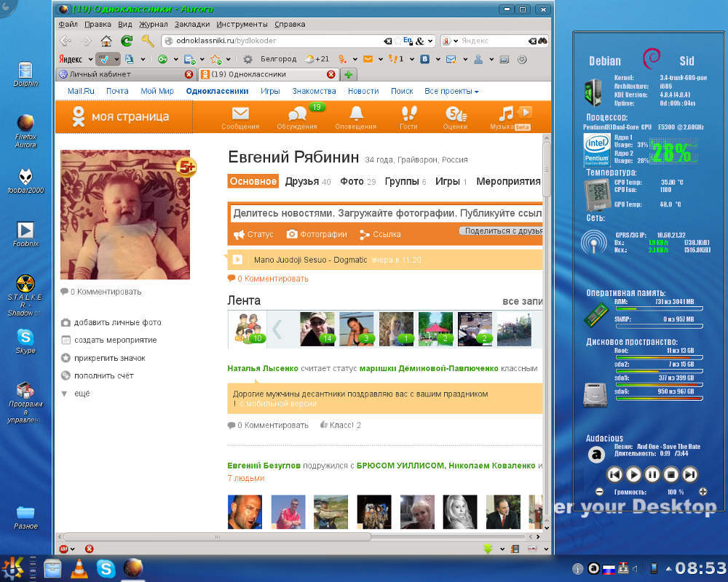Open foobar2000 desktop icon
The image size is (728, 582).
[x=25, y=181]
